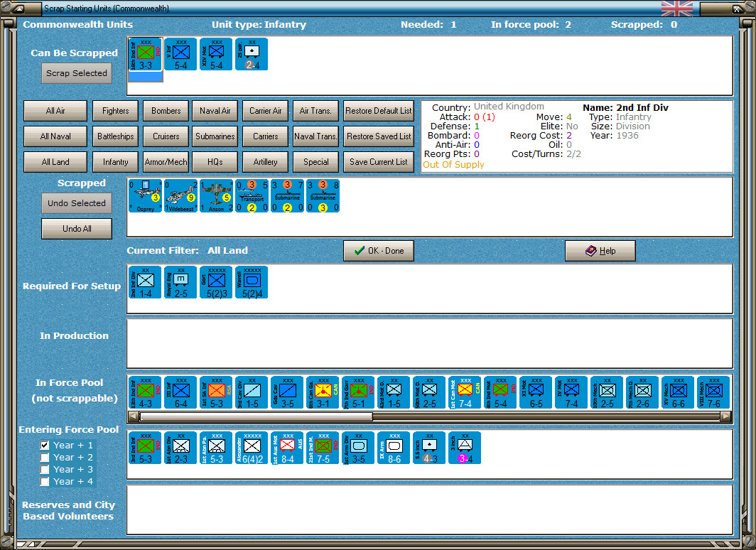
Task: Click the Scrap Selected button
Action: point(77,73)
